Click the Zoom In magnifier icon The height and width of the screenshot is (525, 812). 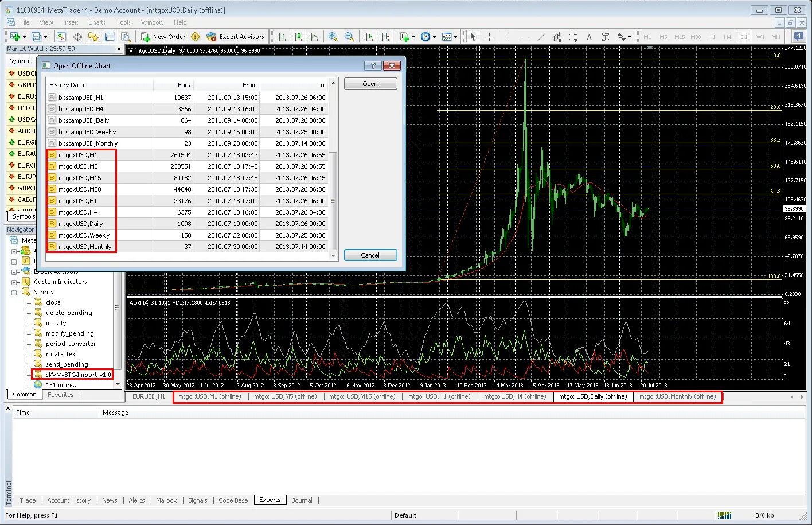coord(333,37)
